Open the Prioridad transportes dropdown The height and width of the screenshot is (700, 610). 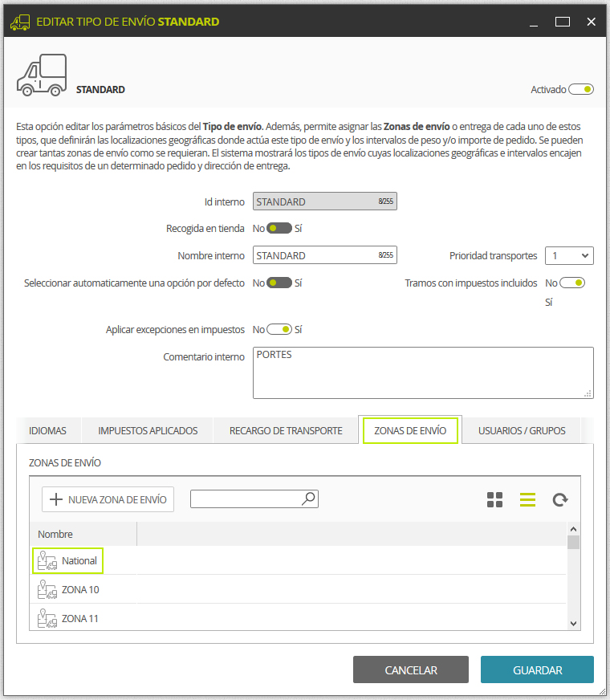[569, 255]
